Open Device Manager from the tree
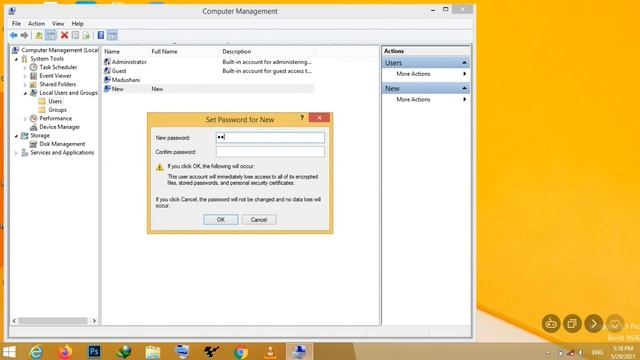 (60, 127)
